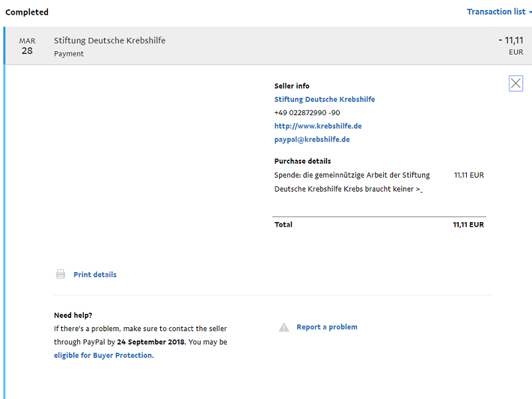Open eligible for Buyer Protection link
The height and width of the screenshot is (399, 532).
click(103, 355)
